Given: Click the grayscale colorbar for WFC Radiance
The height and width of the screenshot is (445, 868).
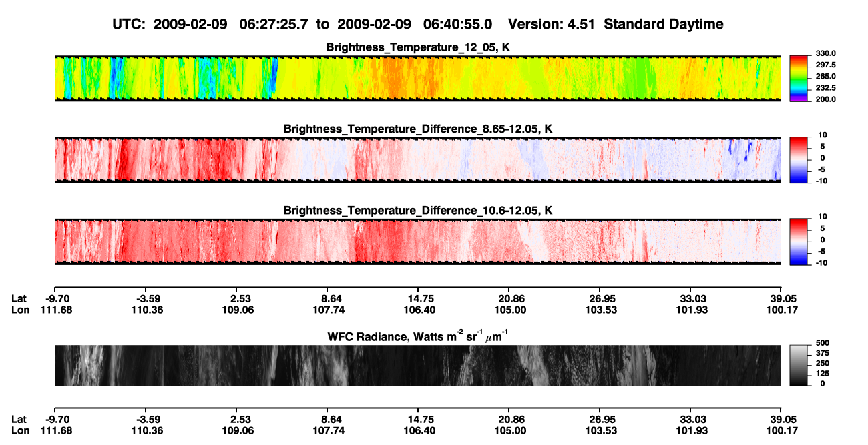Looking at the screenshot, I should 799,365.
